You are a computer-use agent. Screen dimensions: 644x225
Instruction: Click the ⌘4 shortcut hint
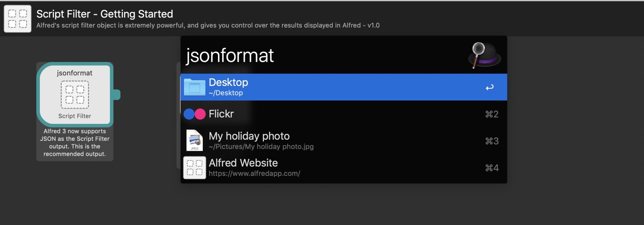pos(492,168)
